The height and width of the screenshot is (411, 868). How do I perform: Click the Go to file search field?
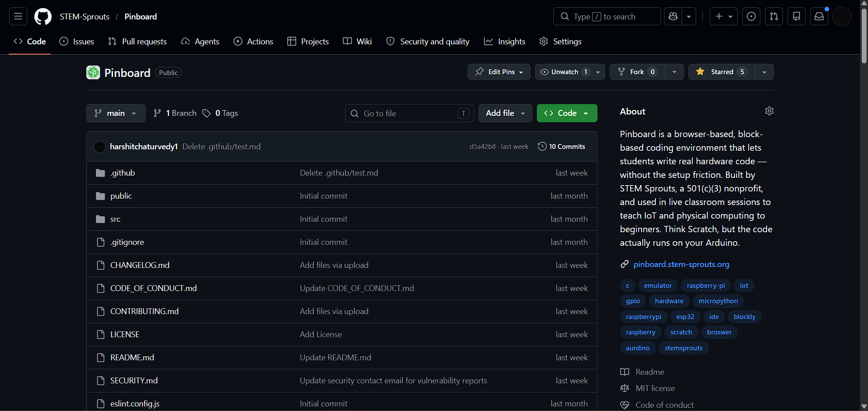(409, 113)
